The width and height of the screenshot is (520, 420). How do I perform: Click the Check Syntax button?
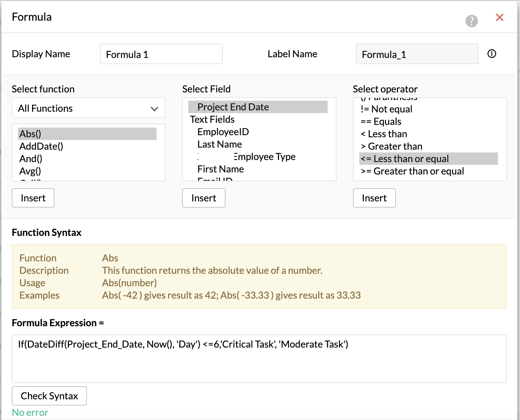coord(49,396)
